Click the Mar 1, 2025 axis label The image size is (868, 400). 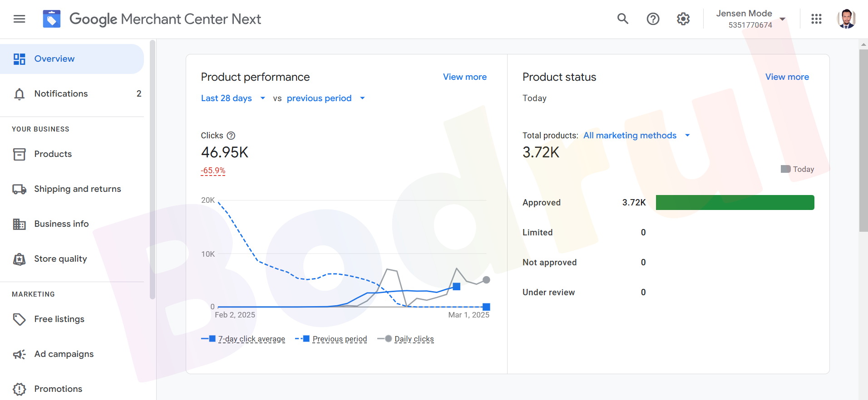(x=469, y=315)
